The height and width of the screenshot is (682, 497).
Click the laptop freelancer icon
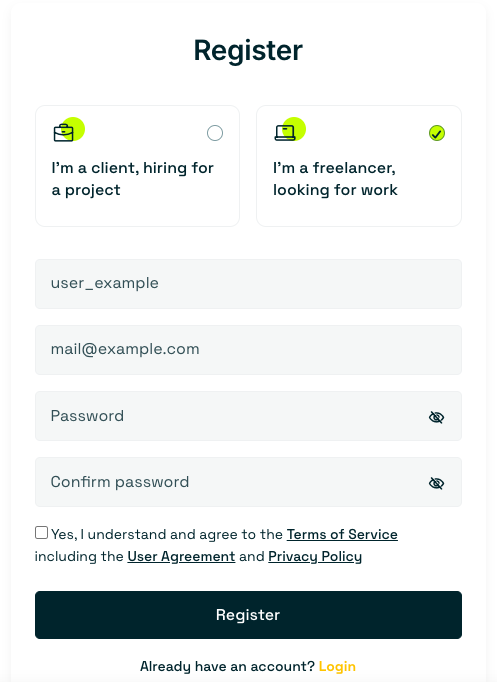click(x=285, y=133)
